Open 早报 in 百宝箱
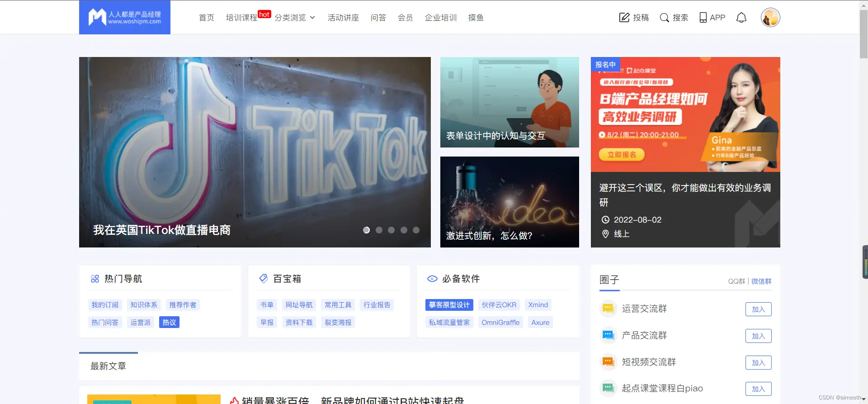868x404 pixels. pos(267,323)
